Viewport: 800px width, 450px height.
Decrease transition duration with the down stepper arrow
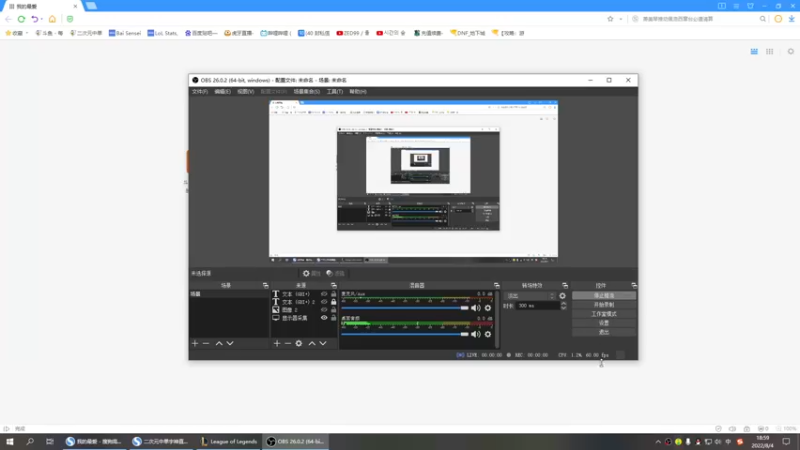563,308
